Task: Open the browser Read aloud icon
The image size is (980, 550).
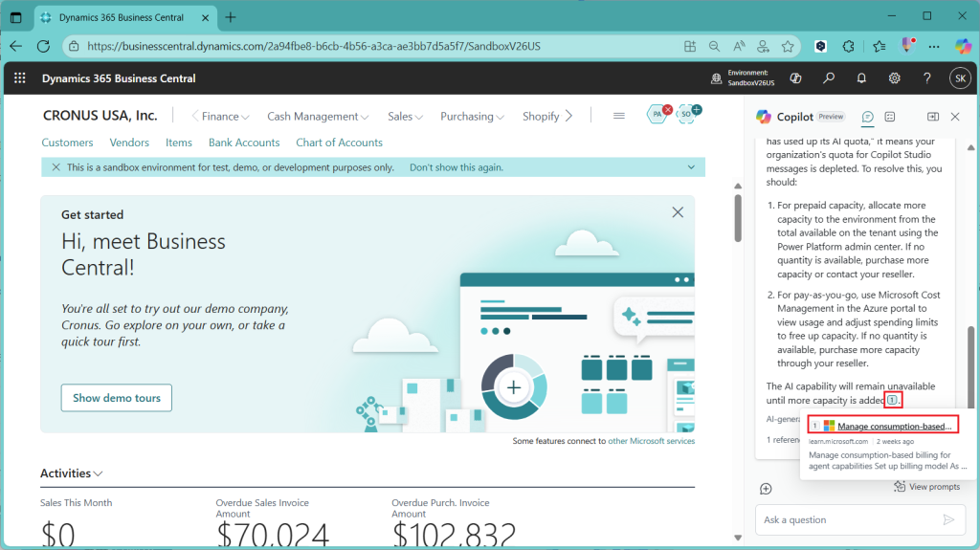Action: [x=739, y=46]
